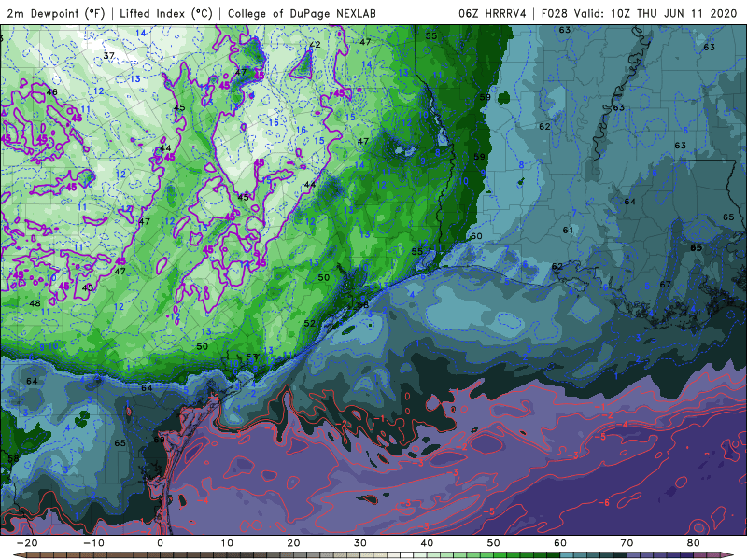
Task: Click the -10 tick label on the color scale
Action: tap(93, 543)
